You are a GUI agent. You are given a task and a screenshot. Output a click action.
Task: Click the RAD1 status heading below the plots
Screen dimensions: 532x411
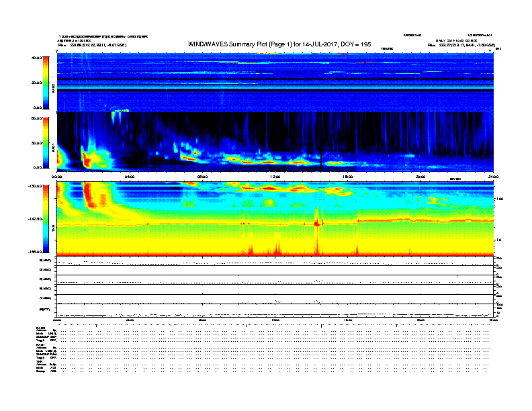pos(40,345)
